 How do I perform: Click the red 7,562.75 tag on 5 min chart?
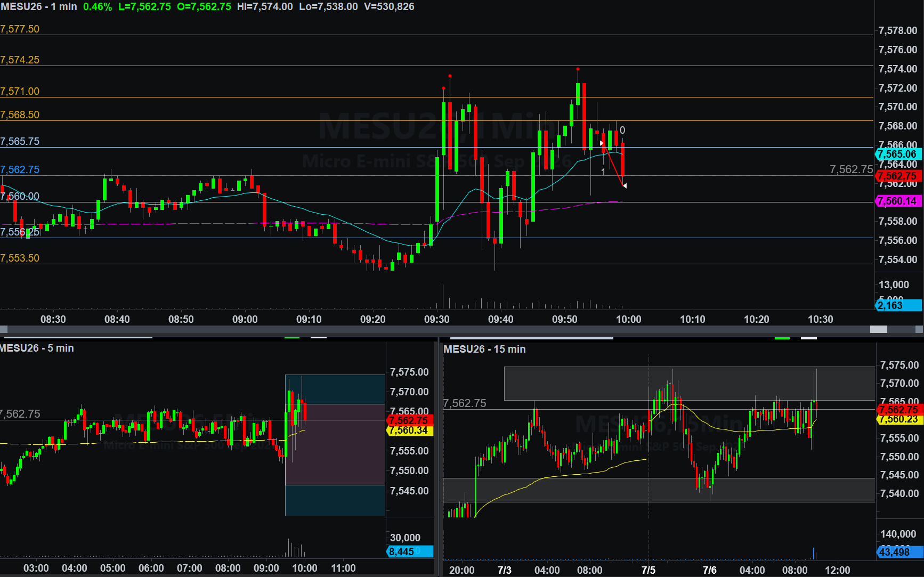tap(409, 420)
